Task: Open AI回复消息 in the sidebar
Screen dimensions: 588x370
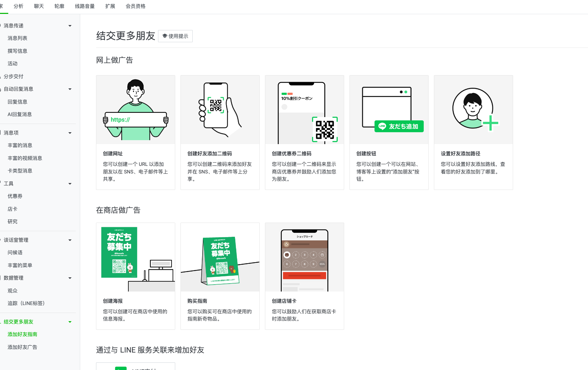Action: point(20,114)
